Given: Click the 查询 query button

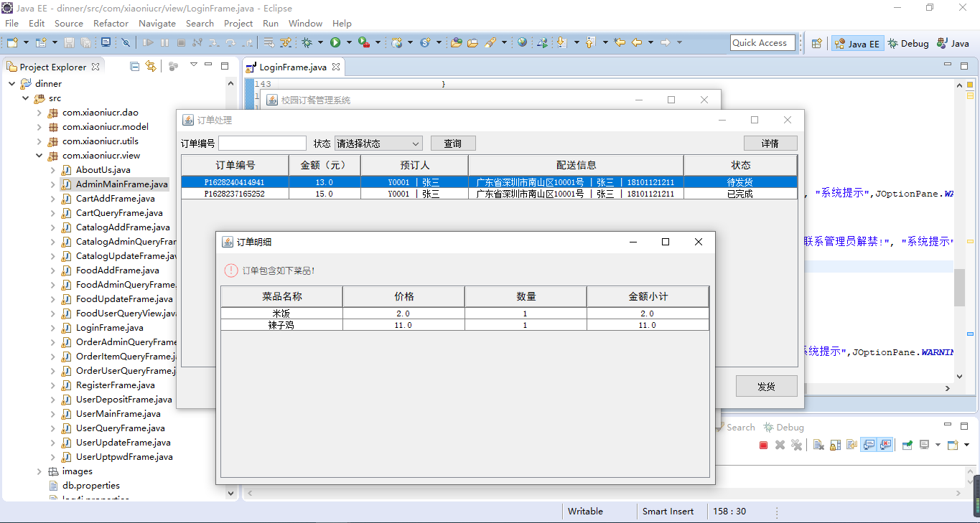Looking at the screenshot, I should pyautogui.click(x=452, y=143).
